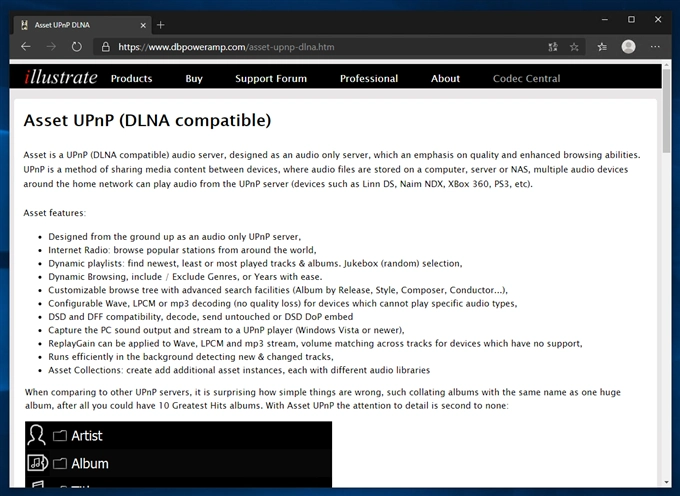This screenshot has width=680, height=496.
Task: Close the Asset UPnP DLNA tab
Action: coord(143,26)
